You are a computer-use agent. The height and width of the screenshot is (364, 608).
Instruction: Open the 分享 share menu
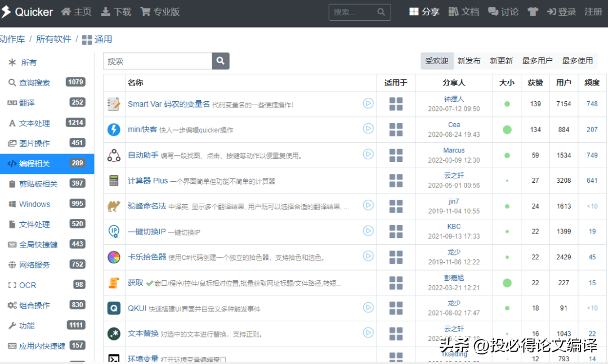[424, 12]
